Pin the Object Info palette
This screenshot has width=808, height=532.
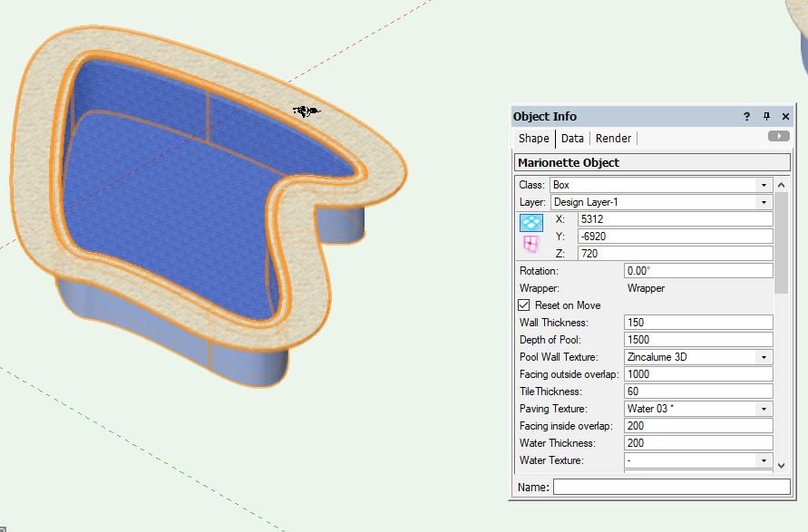pyautogui.click(x=766, y=117)
